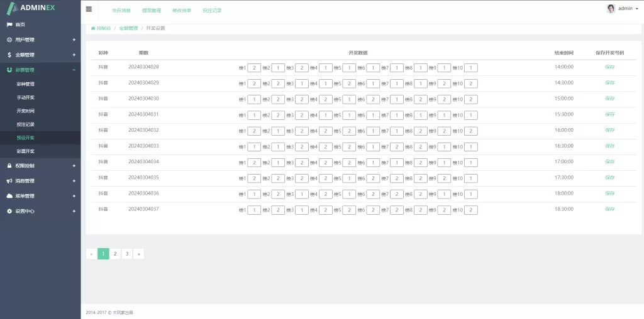This screenshot has width=644, height=319.
Task: Open the admin user dropdown arrow
Action: [x=636, y=9]
